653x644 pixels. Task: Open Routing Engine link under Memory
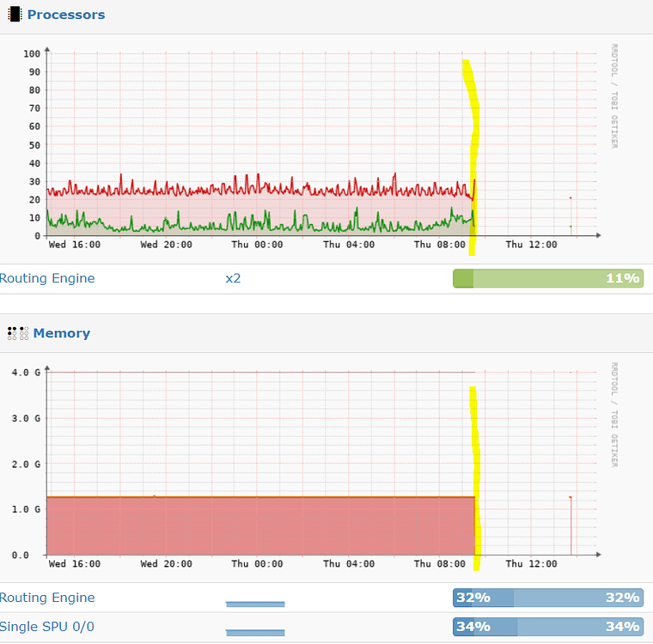pyautogui.click(x=47, y=598)
